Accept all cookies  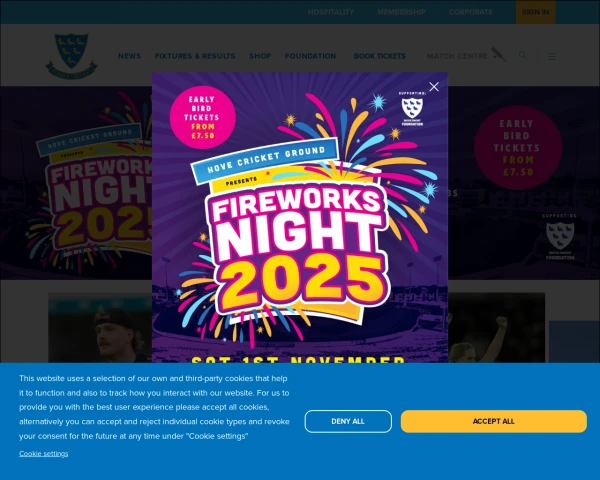(494, 421)
